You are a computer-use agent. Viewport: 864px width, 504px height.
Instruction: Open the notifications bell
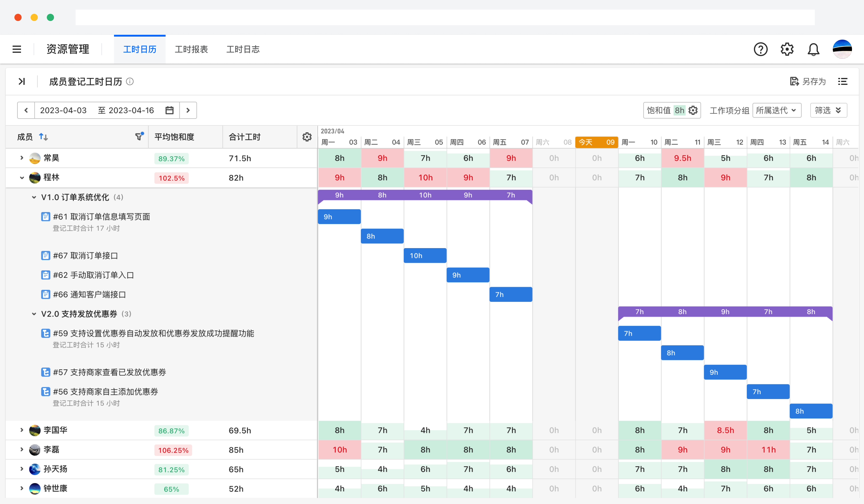click(813, 49)
